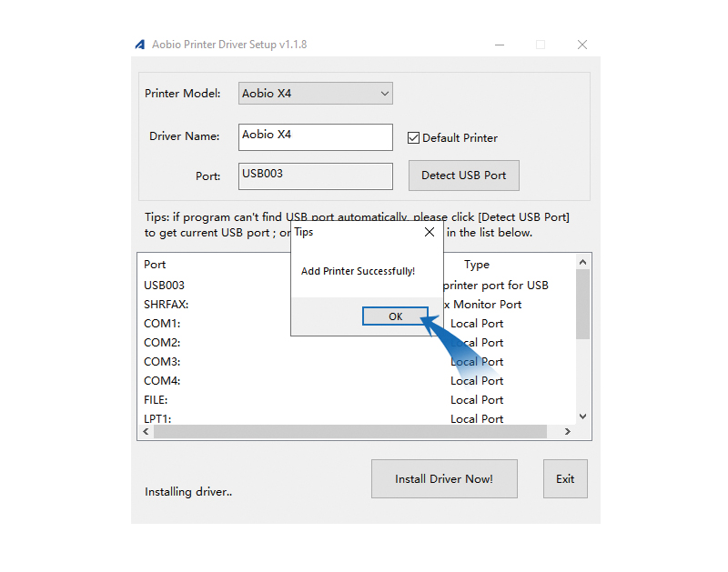
Task: Click scroll up arrow of port list
Action: click(582, 262)
